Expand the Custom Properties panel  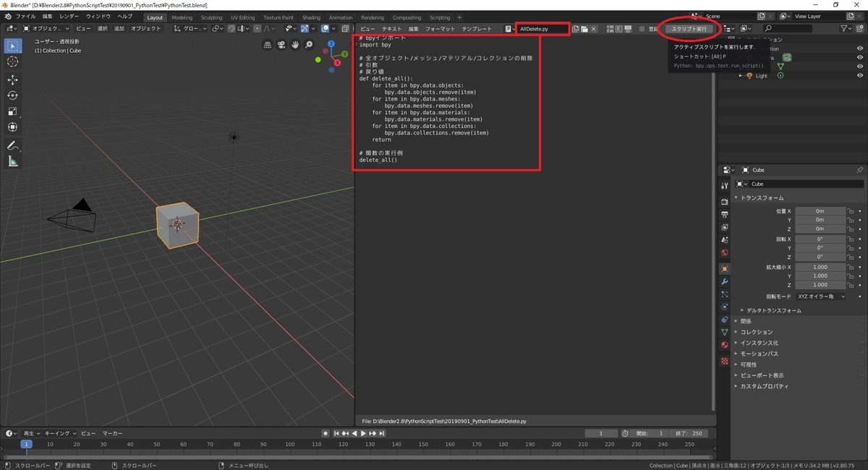pos(761,386)
